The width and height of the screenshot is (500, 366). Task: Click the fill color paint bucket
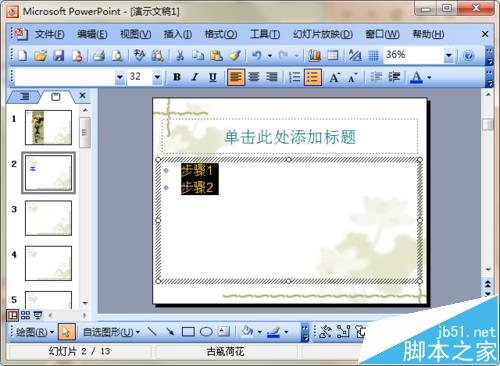(x=247, y=331)
